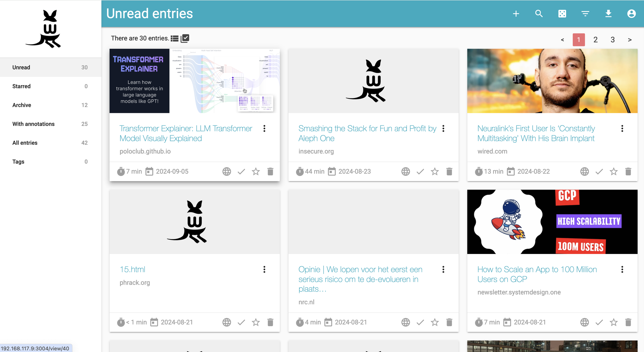Open the filter entries icon

coord(585,14)
